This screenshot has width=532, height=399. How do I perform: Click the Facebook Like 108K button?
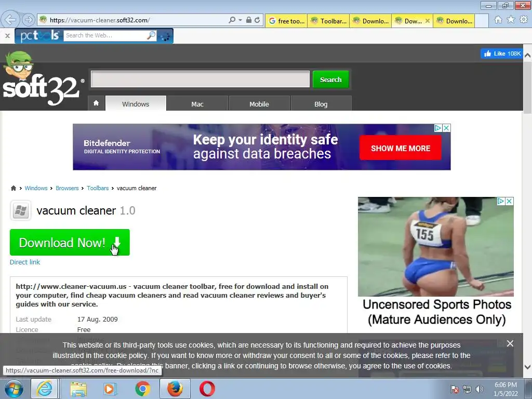pyautogui.click(x=502, y=54)
